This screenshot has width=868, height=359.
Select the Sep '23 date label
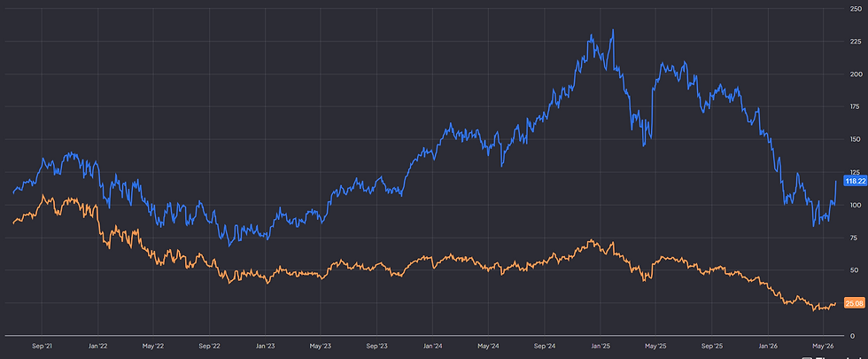376,347
